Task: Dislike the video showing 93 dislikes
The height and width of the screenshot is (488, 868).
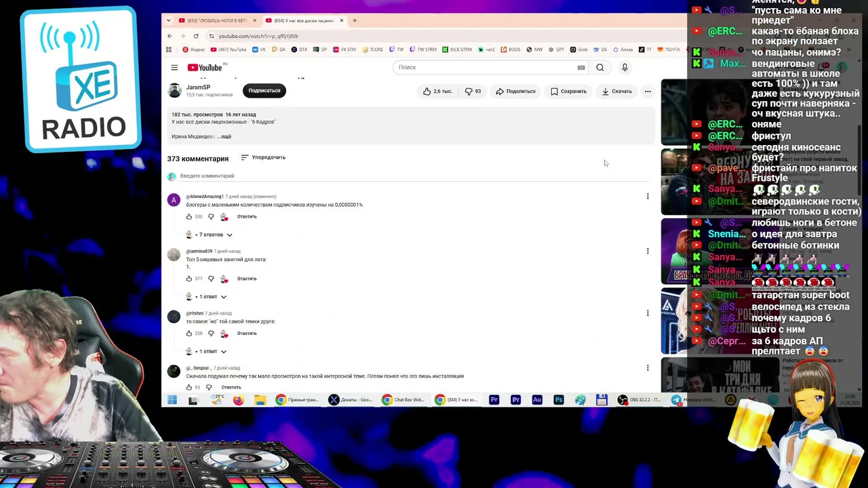Action: pyautogui.click(x=473, y=91)
